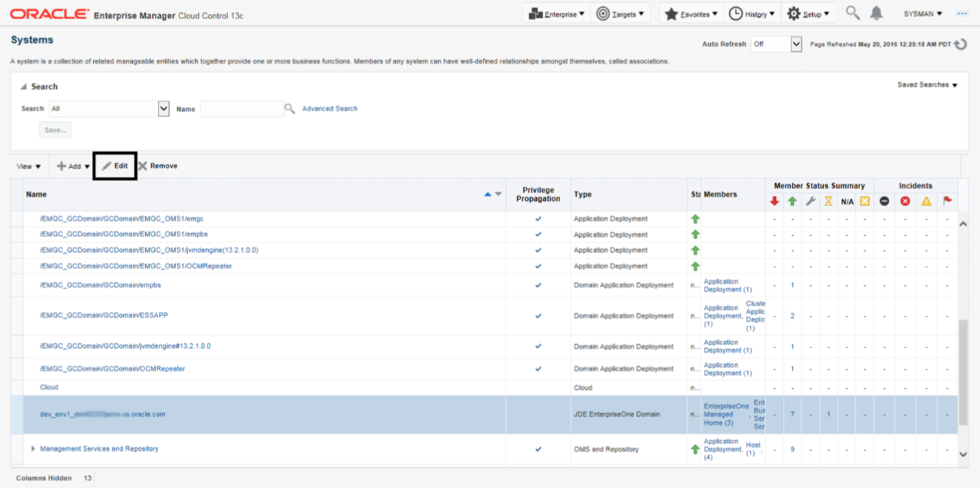Click the page refresh icon
The width and height of the screenshot is (980, 488).
tap(961, 44)
